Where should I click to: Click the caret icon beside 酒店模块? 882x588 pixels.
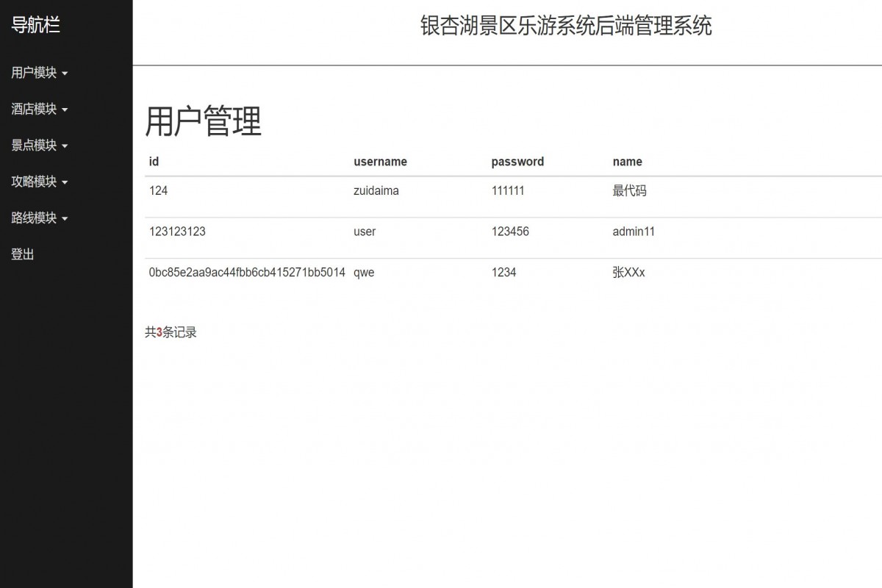coord(65,110)
